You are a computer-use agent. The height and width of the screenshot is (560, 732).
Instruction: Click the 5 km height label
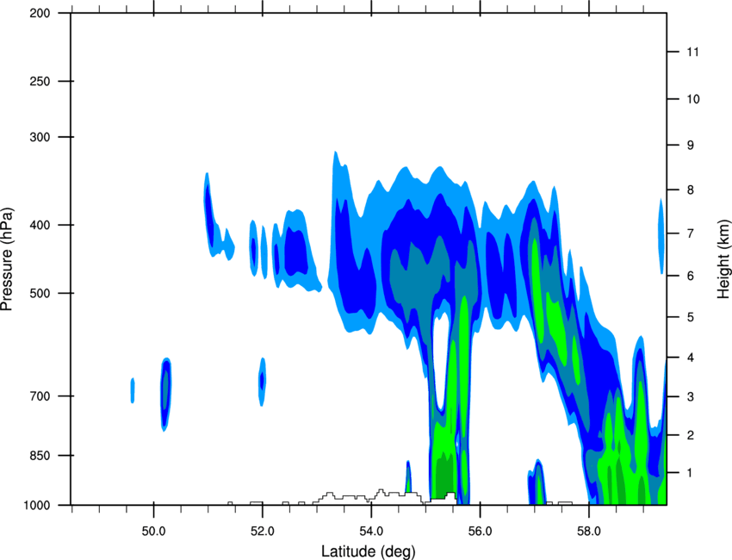pyautogui.click(x=691, y=317)
